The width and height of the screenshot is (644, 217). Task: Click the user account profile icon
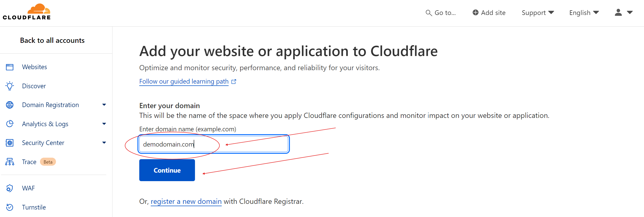click(618, 12)
